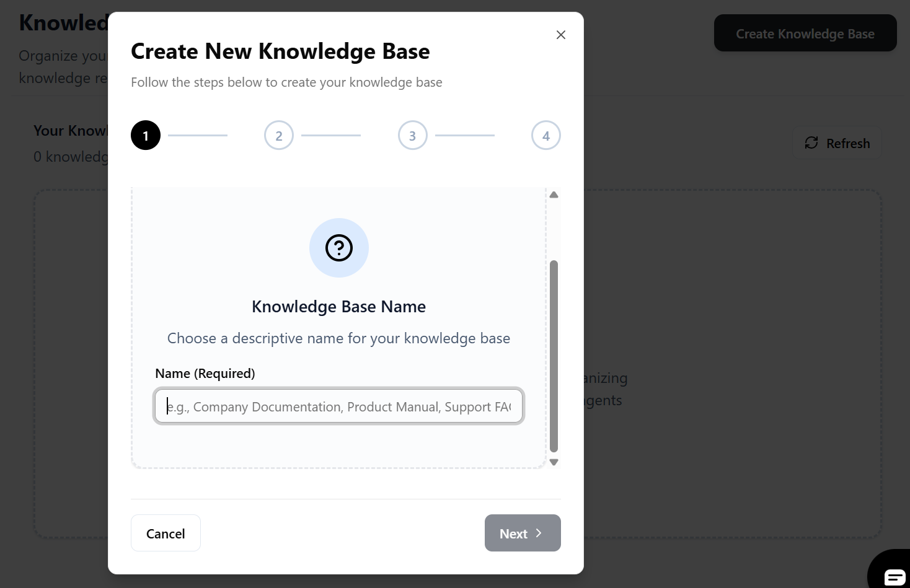Click the chevron arrow inside the Next button
Image resolution: width=910 pixels, height=588 pixels.
(x=538, y=533)
